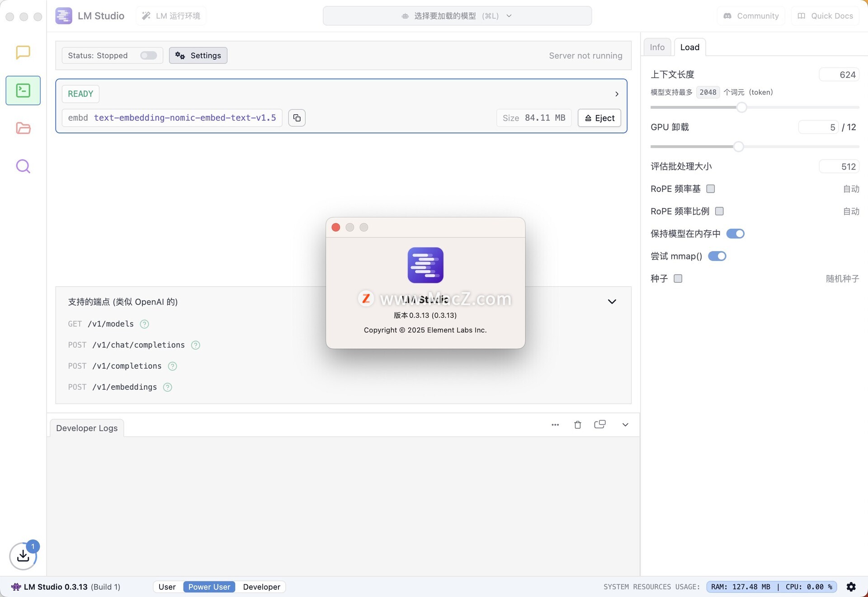Image resolution: width=868 pixels, height=597 pixels.
Task: Close the About LM Studio dialog
Action: click(335, 227)
